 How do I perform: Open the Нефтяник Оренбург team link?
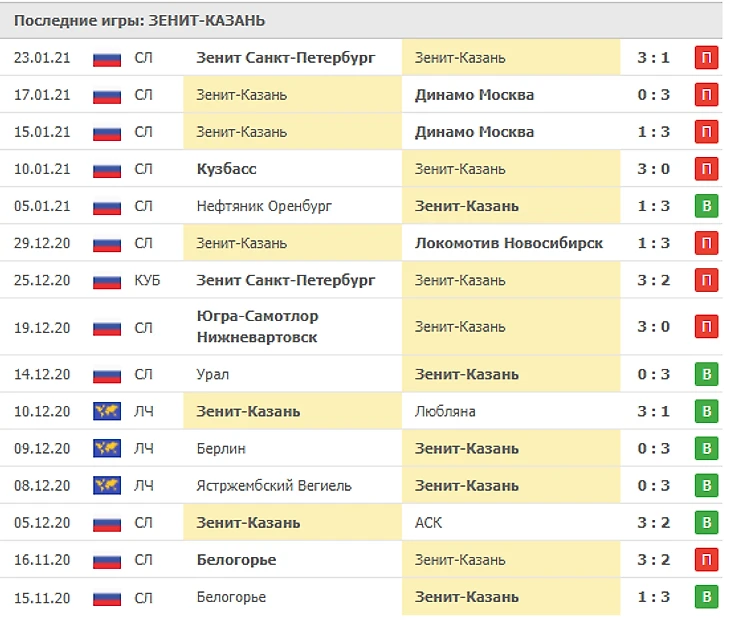(264, 206)
